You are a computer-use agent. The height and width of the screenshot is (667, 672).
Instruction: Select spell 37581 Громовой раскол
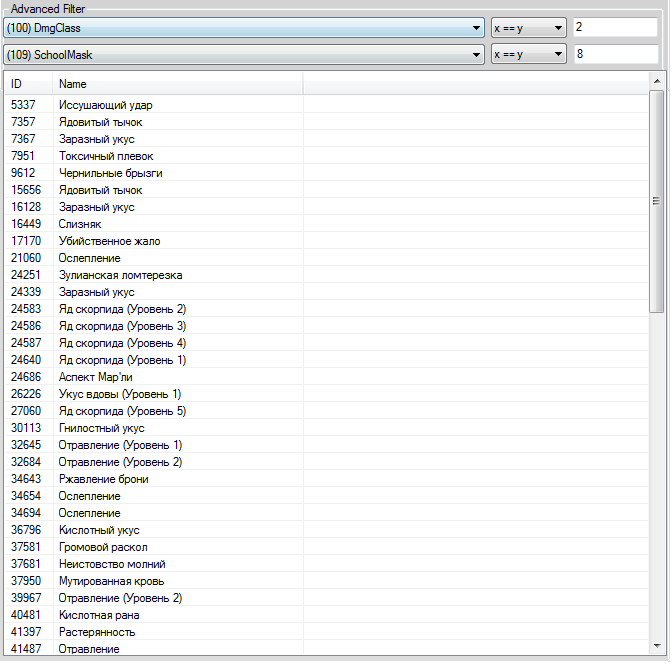(103, 547)
